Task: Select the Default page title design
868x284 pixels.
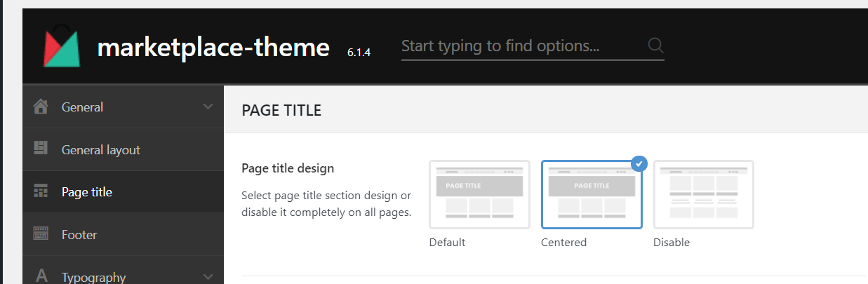Action: click(479, 194)
